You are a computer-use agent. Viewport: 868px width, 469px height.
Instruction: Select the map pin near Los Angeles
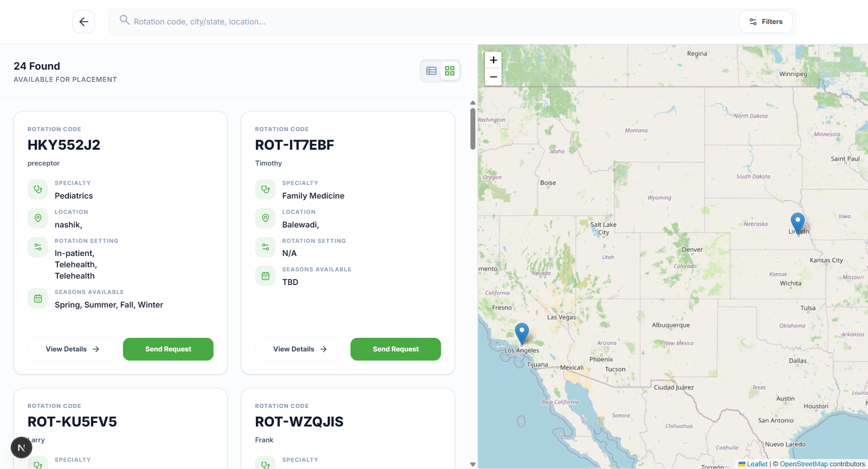(522, 334)
